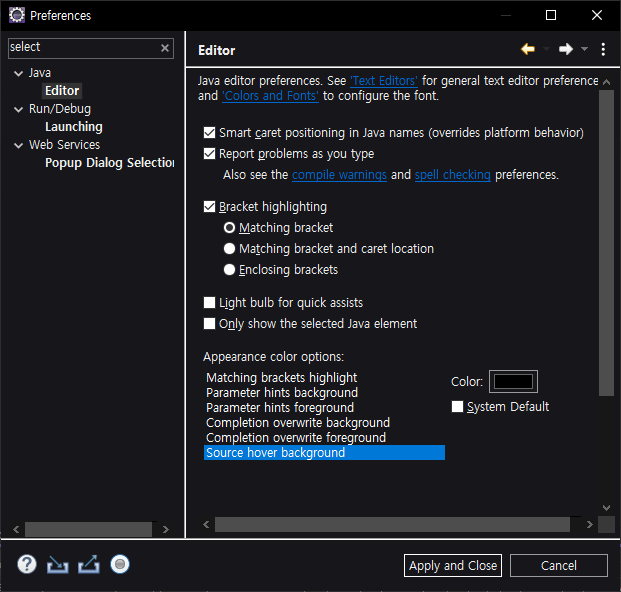The height and width of the screenshot is (592, 621).
Task: Toggle Smart caret positioning in Java names
Action: pyautogui.click(x=209, y=133)
